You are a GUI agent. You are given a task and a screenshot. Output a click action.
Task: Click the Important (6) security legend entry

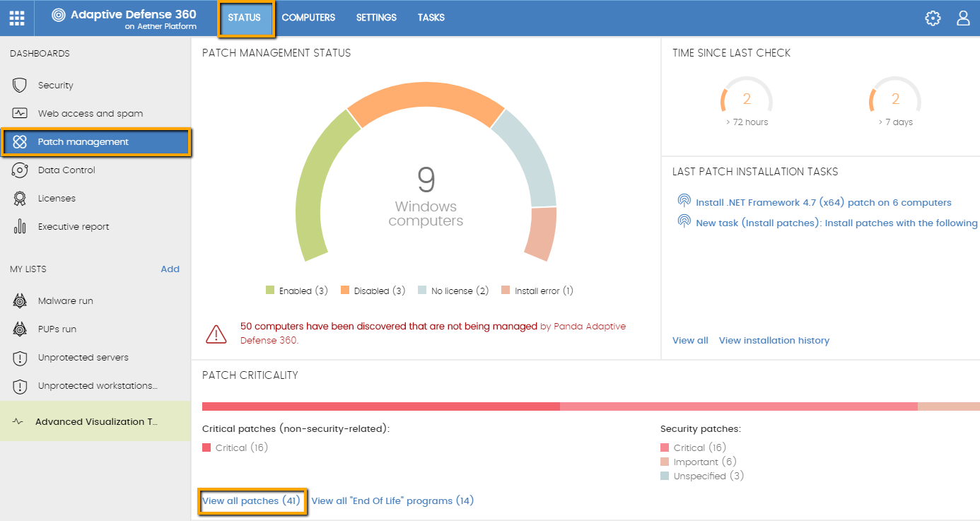[x=699, y=462]
